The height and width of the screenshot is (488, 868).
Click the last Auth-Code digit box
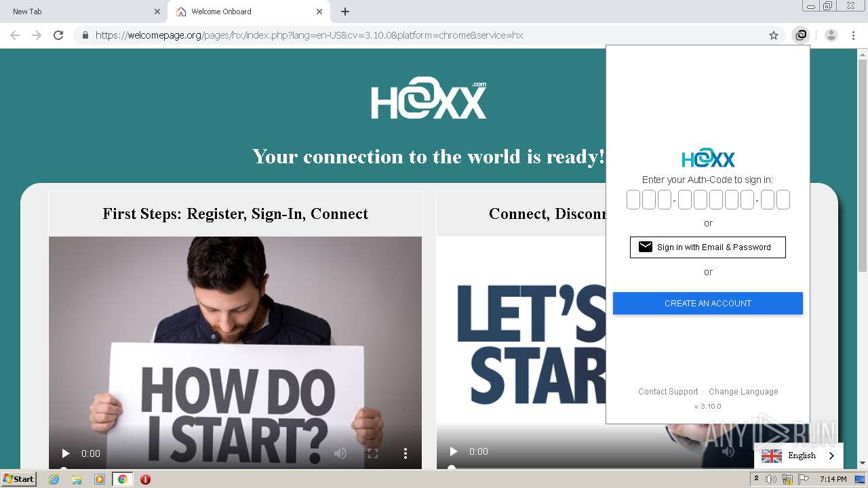pos(783,199)
